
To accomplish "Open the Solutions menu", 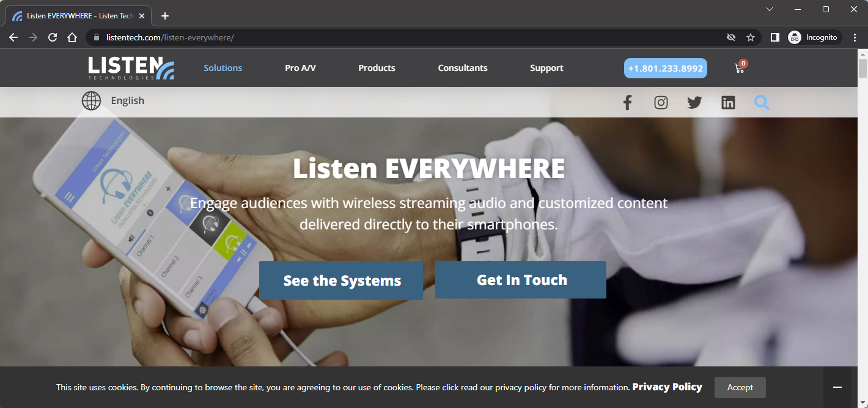I will [223, 68].
